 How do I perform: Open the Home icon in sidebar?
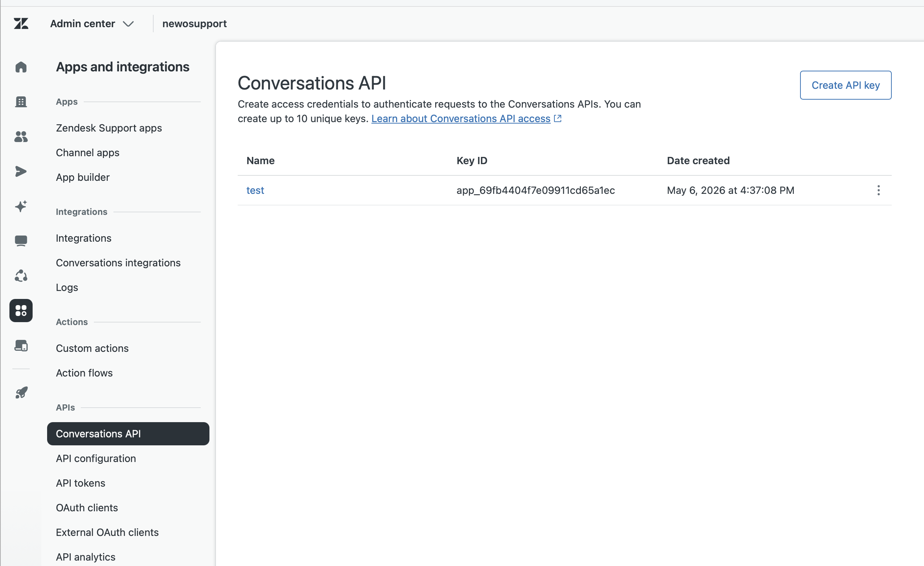(21, 67)
